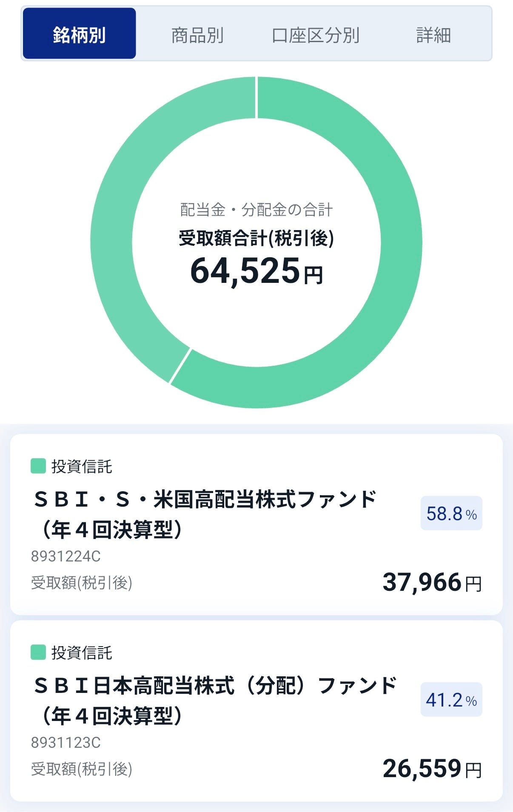Select the 銘柄別 tab

coord(79,33)
